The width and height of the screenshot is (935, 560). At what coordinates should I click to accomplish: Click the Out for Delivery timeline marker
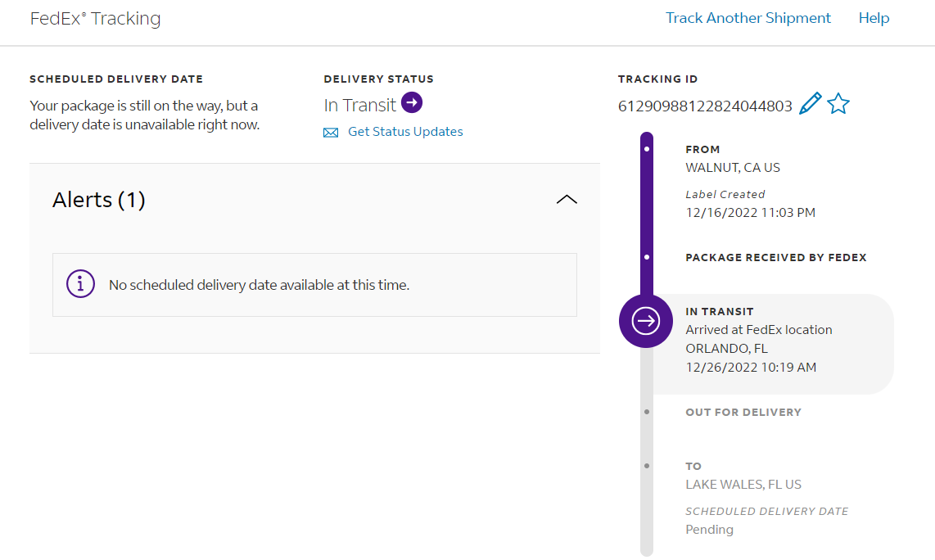pyautogui.click(x=647, y=412)
